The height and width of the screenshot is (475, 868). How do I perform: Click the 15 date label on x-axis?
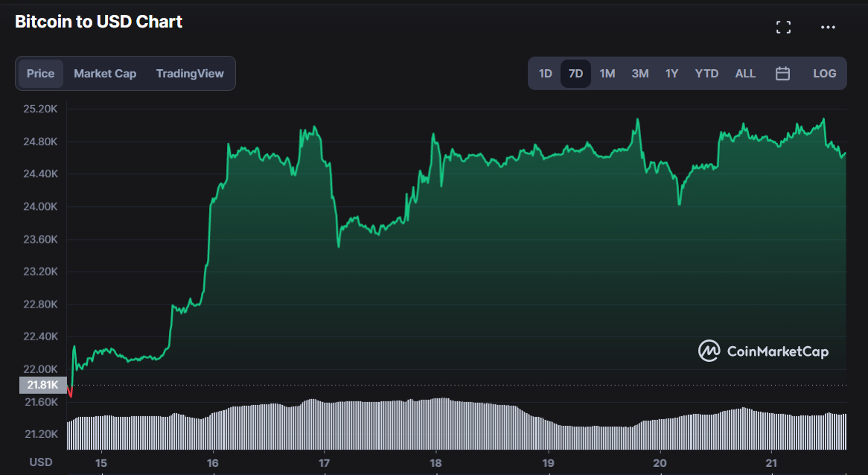100,463
